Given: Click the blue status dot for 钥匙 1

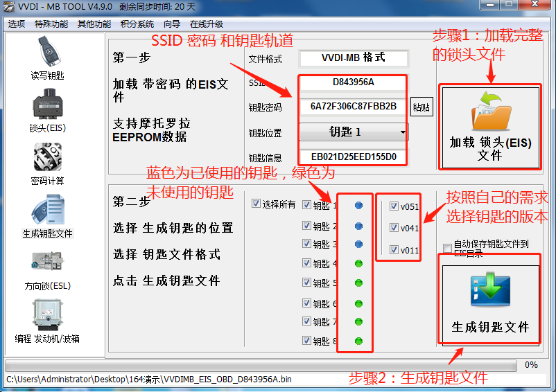Looking at the screenshot, I should click(358, 206).
